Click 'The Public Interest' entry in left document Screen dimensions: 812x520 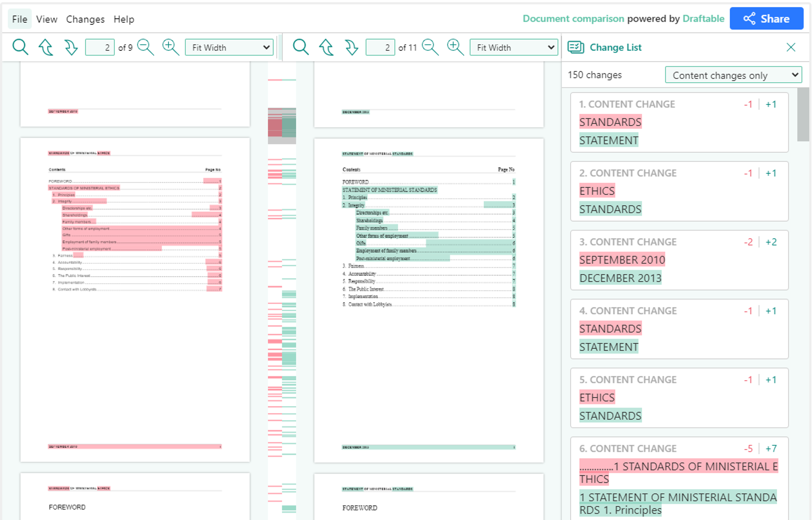click(x=74, y=276)
